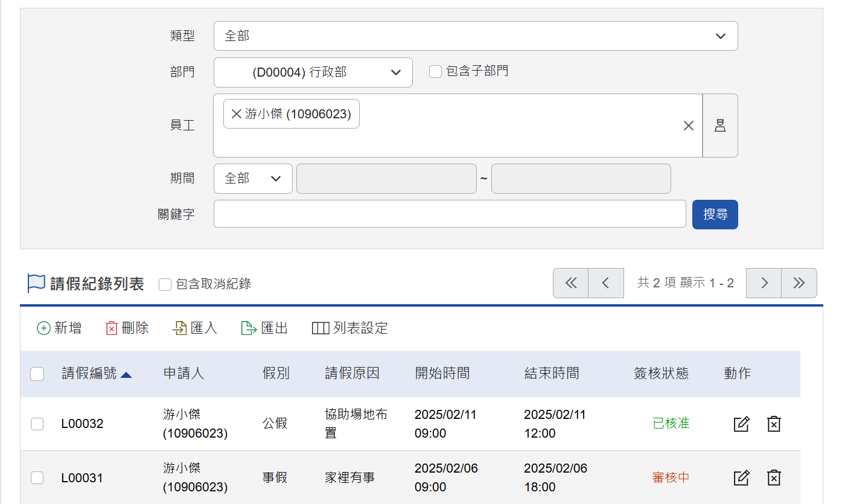The height and width of the screenshot is (504, 845).
Task: Click 新增 to add leave record
Action: (59, 328)
